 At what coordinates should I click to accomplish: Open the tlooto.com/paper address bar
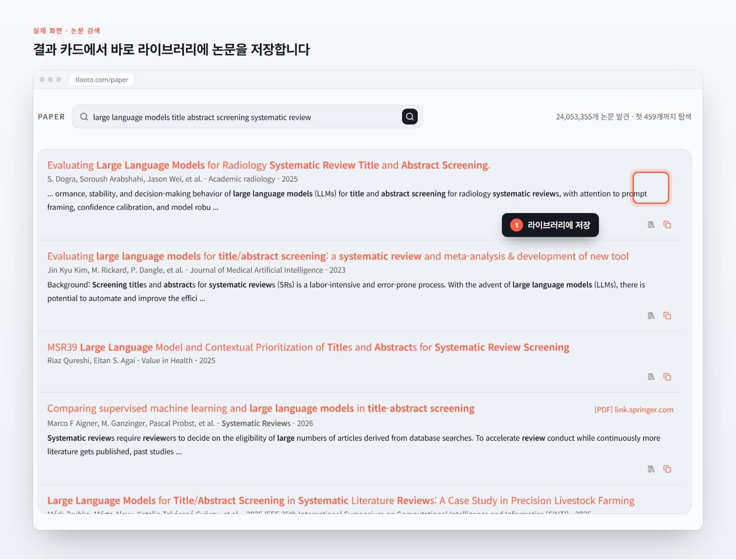101,79
